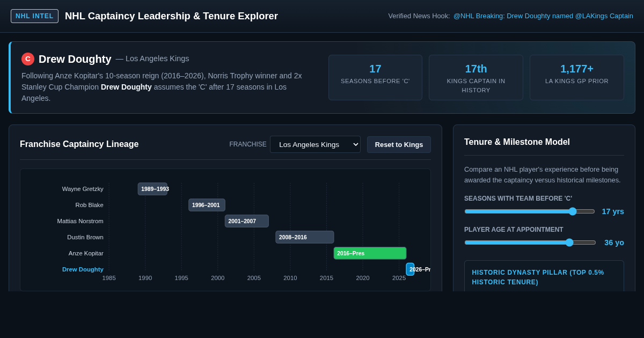Image resolution: width=644 pixels, height=338 pixels.
Task: Select the green Anze Kopitar 2016–Pres bar
Action: (370, 253)
